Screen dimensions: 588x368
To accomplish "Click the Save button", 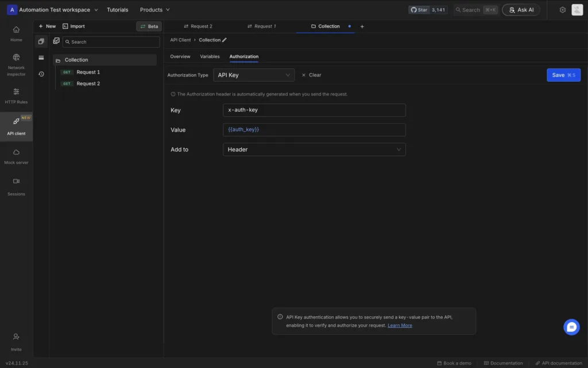I will pyautogui.click(x=563, y=75).
